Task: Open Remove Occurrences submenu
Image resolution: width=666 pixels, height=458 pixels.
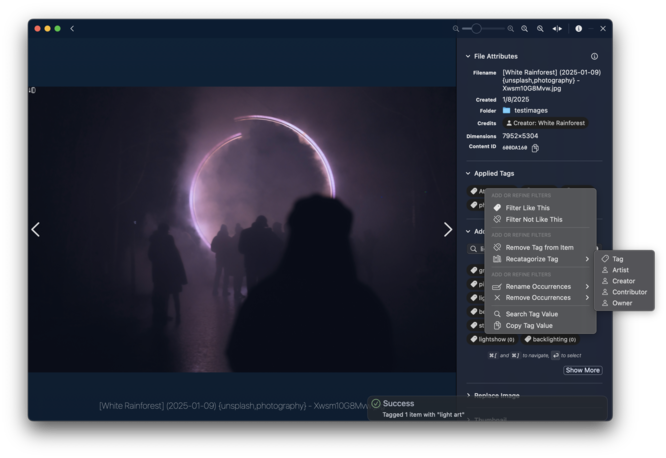Action: (x=540, y=297)
